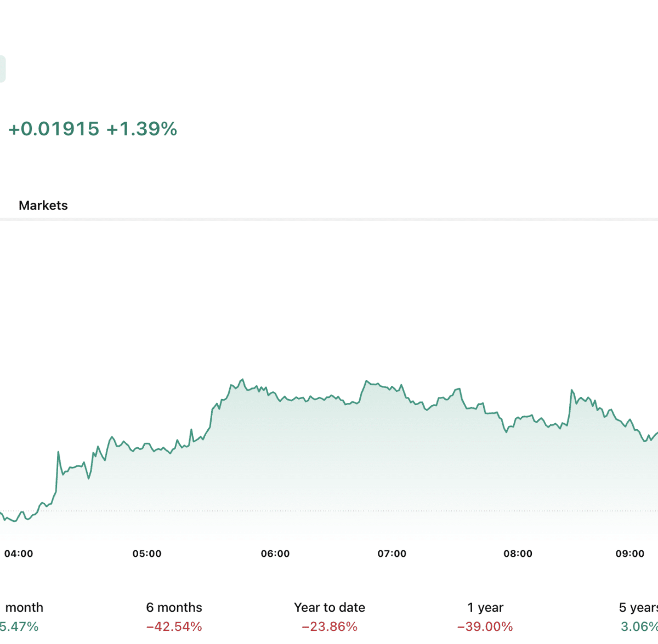
Task: Open the Markets tab
Action: point(43,206)
